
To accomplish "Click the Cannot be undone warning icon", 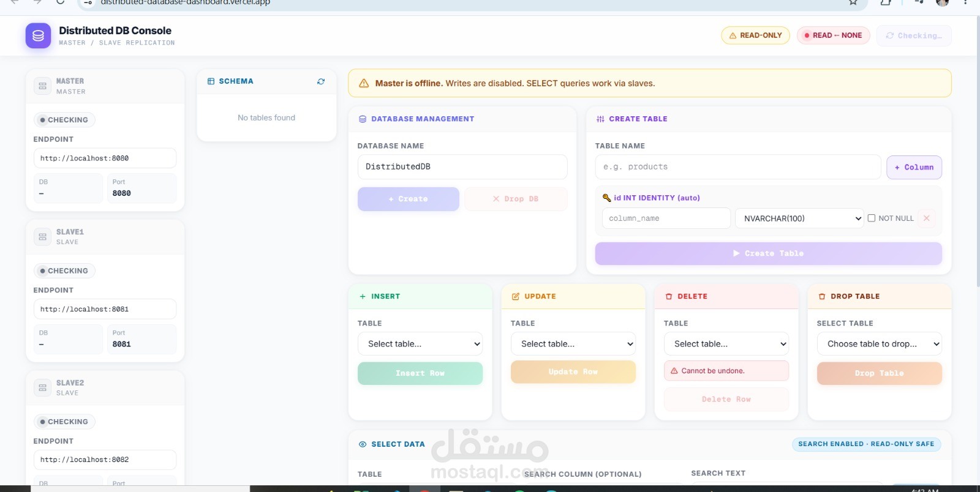I will 674,371.
